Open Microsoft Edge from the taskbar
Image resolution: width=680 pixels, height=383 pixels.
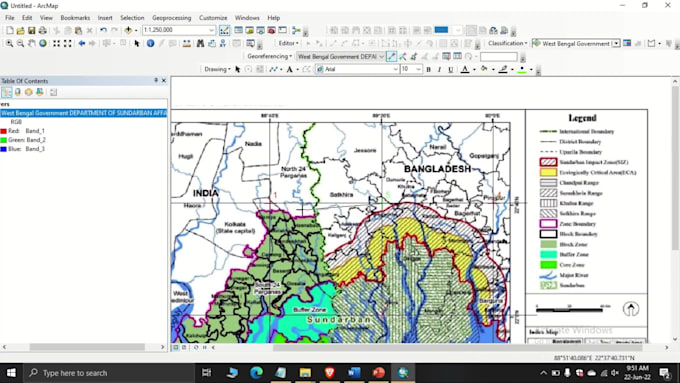pos(256,373)
